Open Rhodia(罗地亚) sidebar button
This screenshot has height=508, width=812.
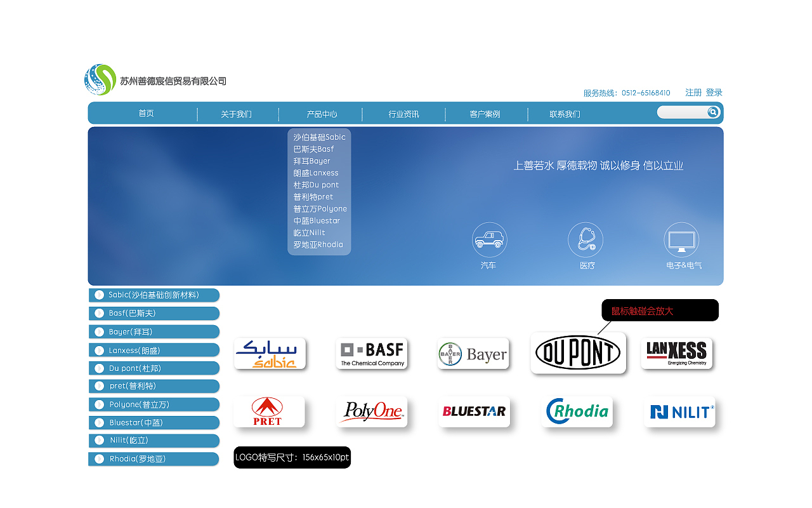pos(154,458)
